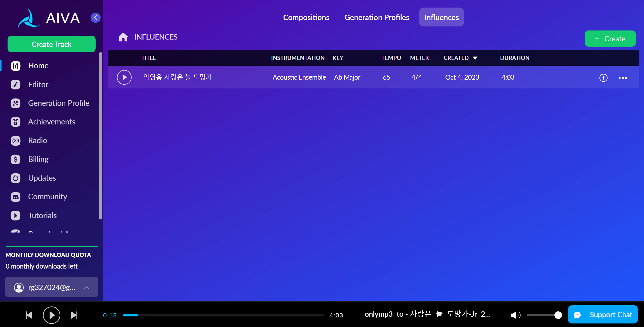
Task: Open Radio from the sidebar
Action: [x=37, y=141]
